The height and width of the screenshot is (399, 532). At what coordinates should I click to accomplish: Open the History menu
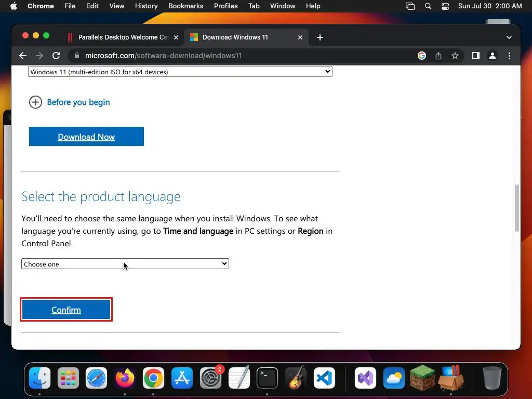[x=146, y=6]
